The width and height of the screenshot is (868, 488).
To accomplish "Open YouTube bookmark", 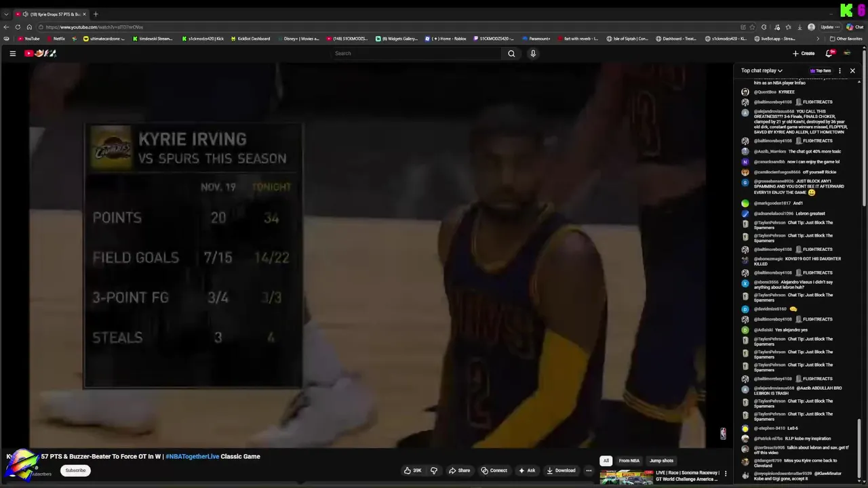I will click(x=29, y=39).
